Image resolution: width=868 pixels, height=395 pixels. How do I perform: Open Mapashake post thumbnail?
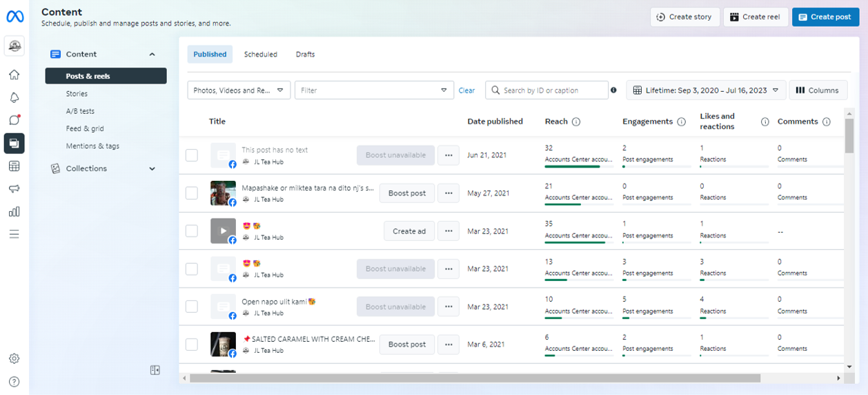pyautogui.click(x=223, y=193)
